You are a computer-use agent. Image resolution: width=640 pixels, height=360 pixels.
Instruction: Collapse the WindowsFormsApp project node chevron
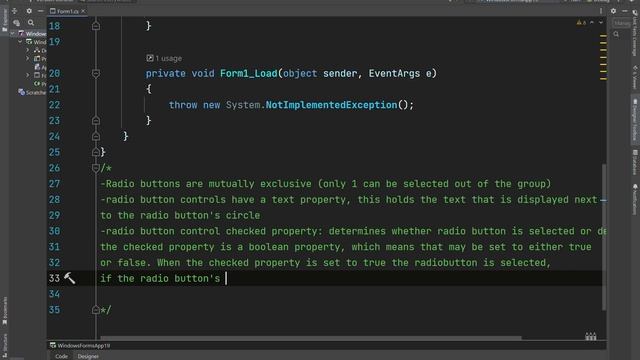(20, 42)
